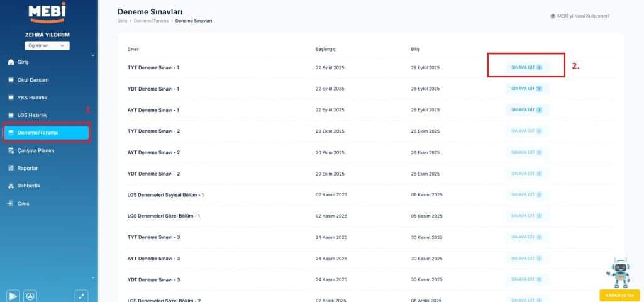Click the circular icon beside the play button
This screenshot has width=644, height=302.
[x=30, y=296]
